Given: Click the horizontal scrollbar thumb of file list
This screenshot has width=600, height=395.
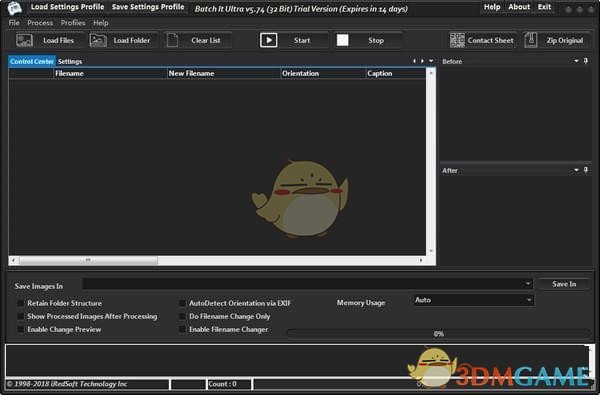Looking at the screenshot, I should click(88, 260).
